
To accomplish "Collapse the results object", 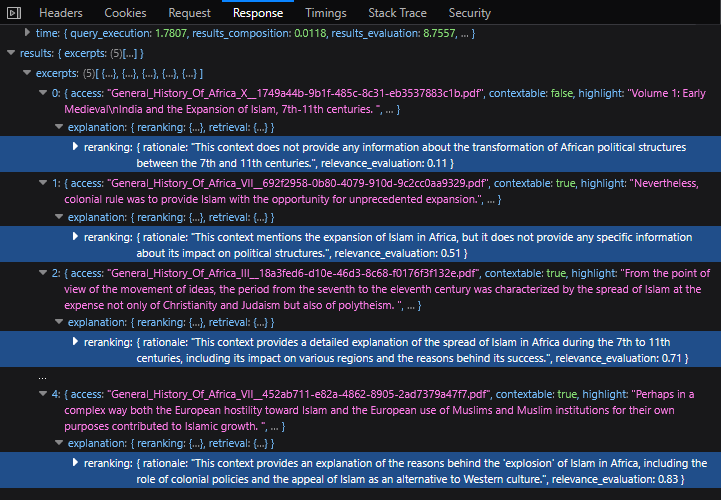I will pyautogui.click(x=11, y=53).
